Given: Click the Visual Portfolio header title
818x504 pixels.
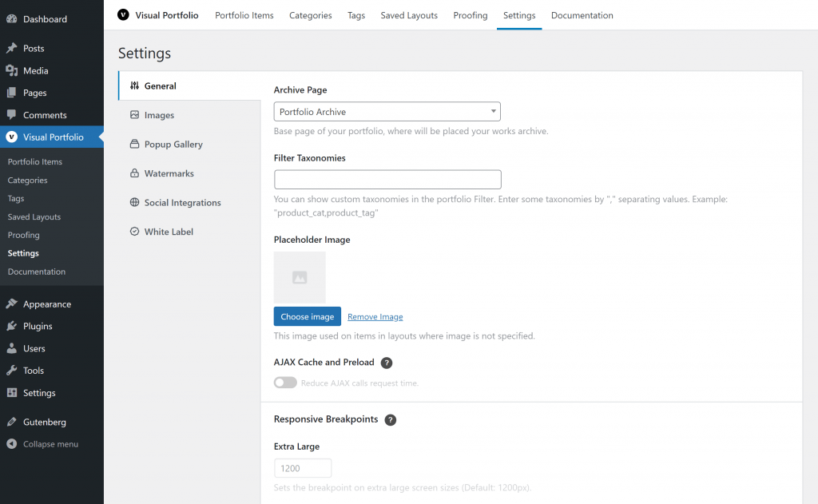Looking at the screenshot, I should click(167, 15).
